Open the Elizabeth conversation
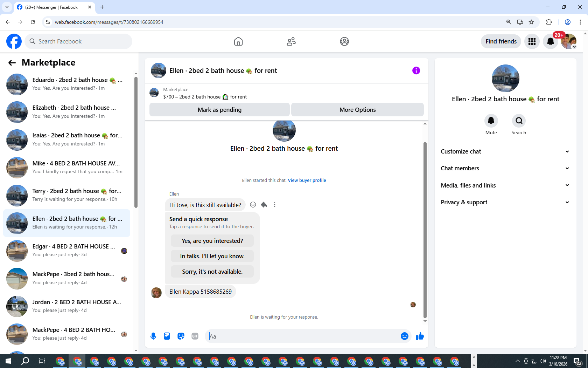The height and width of the screenshot is (368, 588). (x=66, y=112)
